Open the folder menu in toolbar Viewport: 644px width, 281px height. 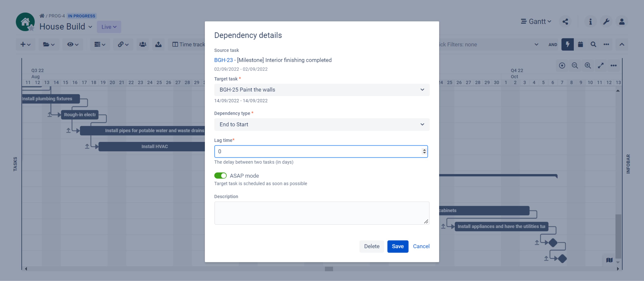coord(49,44)
